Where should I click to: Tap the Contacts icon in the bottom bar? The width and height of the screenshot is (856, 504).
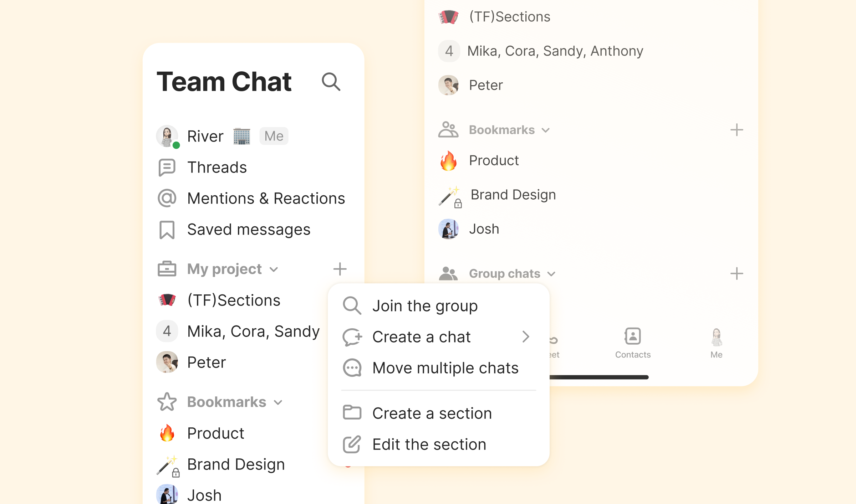point(632,336)
